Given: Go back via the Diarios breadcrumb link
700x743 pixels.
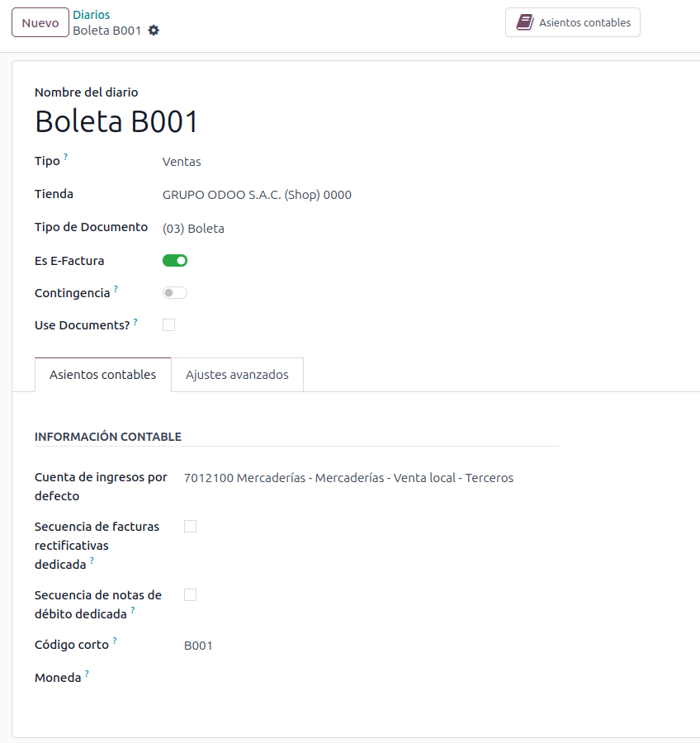Looking at the screenshot, I should click(91, 15).
